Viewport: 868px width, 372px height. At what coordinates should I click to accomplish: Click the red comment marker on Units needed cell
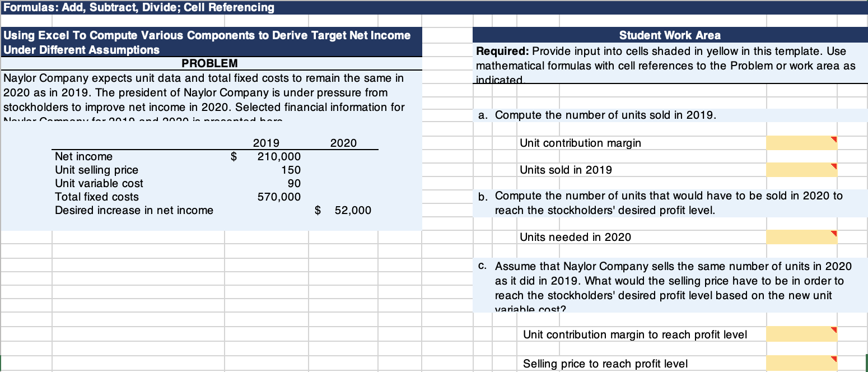(834, 234)
